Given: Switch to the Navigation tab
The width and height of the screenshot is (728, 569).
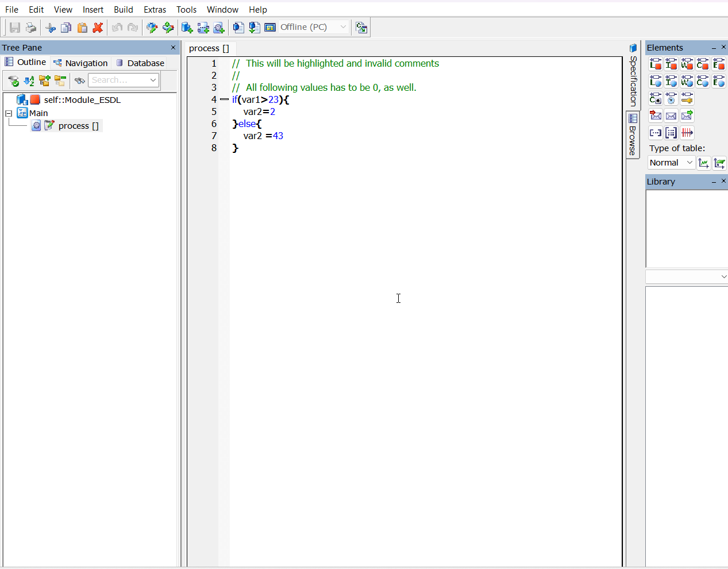Looking at the screenshot, I should [80, 63].
